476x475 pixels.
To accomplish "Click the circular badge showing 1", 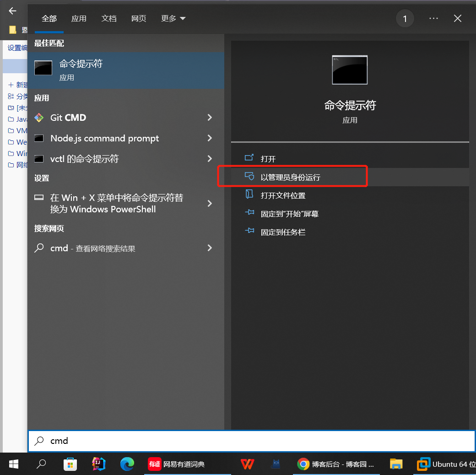I will point(405,19).
